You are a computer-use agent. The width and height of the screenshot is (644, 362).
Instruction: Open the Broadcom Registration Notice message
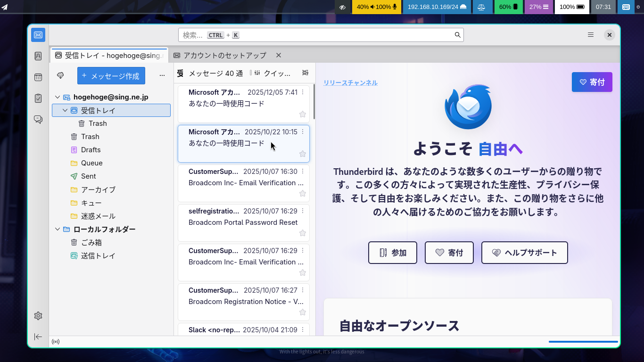[x=244, y=302]
